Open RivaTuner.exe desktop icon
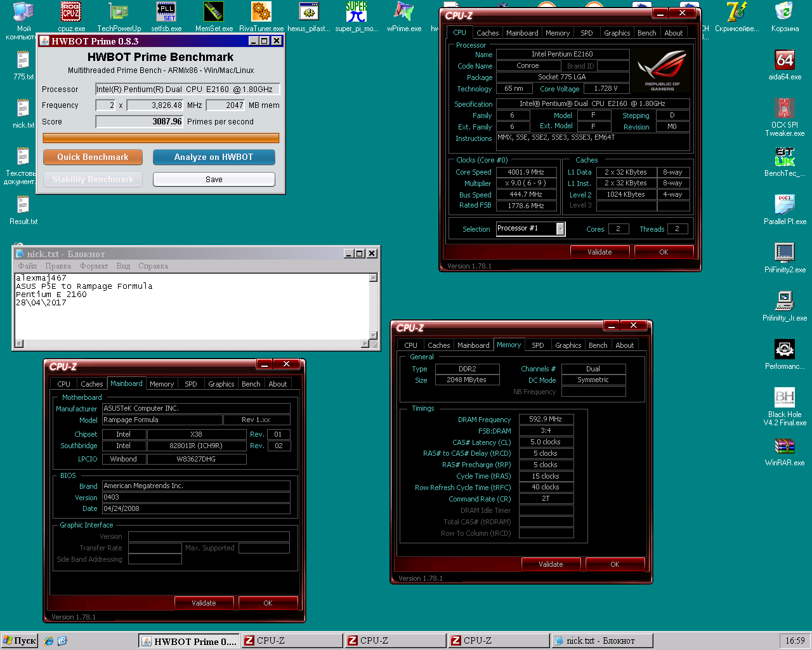 pos(261,17)
